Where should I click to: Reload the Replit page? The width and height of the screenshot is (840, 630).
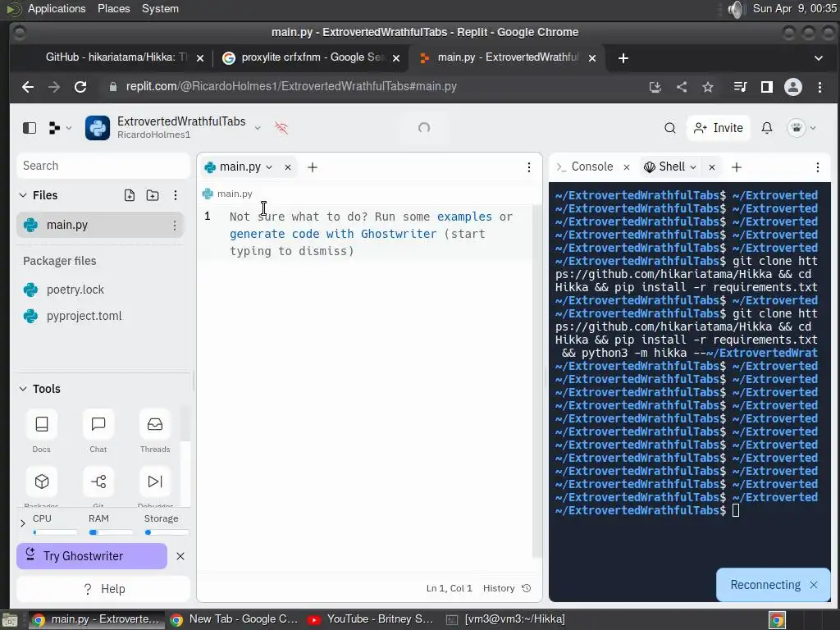point(80,87)
